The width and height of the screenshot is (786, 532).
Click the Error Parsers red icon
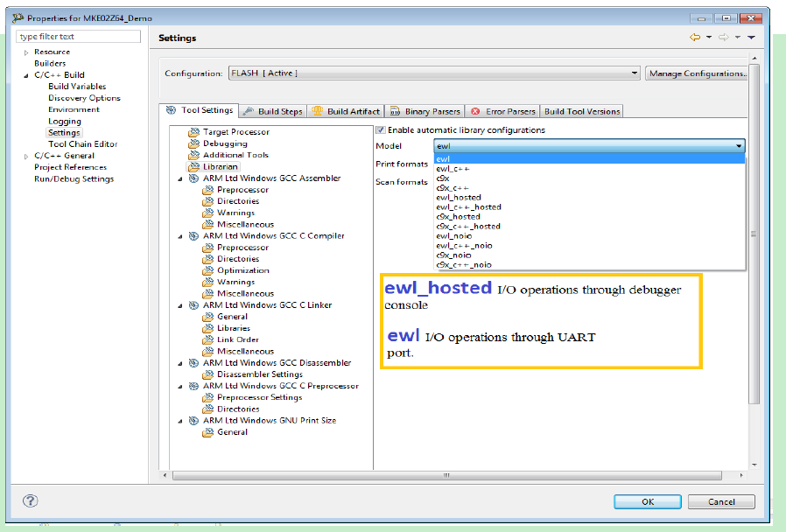coord(475,111)
